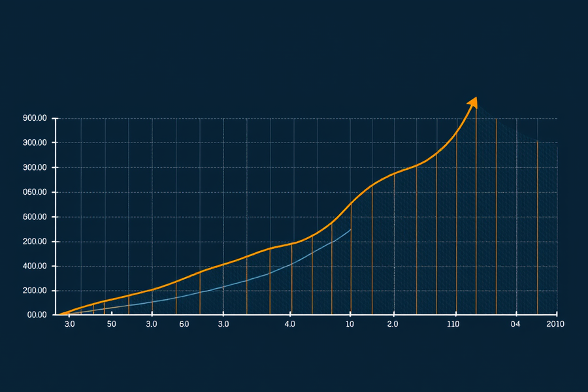588x392 pixels.
Task: Click the 110 x-axis label
Action: [453, 324]
